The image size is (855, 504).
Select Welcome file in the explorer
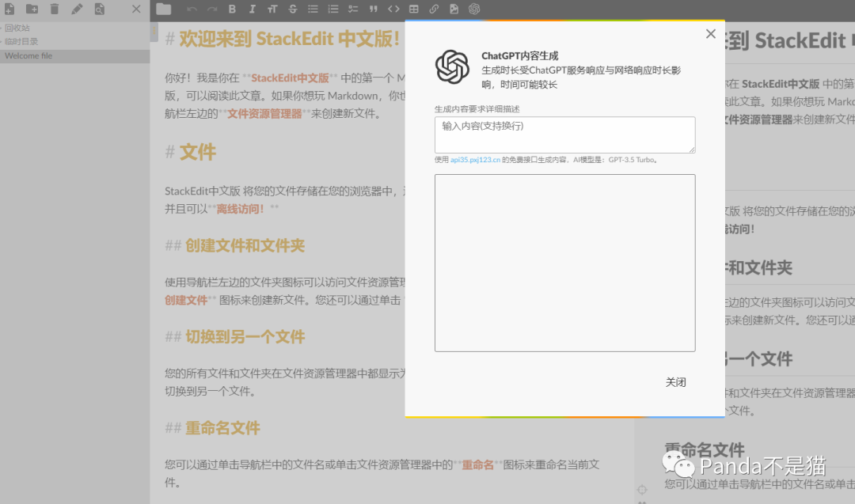point(74,55)
